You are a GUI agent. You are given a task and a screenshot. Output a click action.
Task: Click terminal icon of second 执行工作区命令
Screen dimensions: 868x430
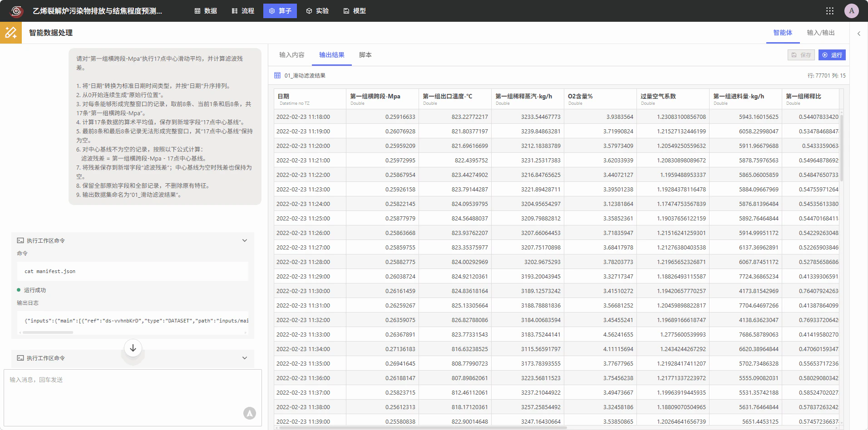point(20,358)
